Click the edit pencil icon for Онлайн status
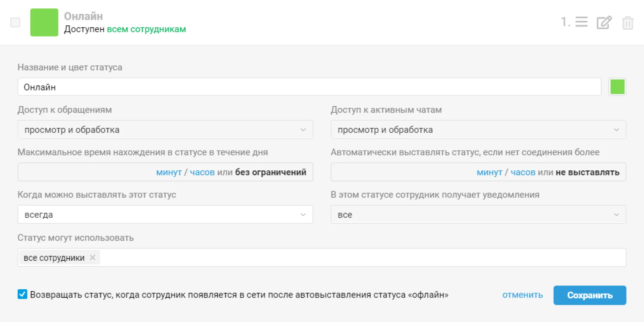This screenshot has width=644, height=322. (x=604, y=23)
